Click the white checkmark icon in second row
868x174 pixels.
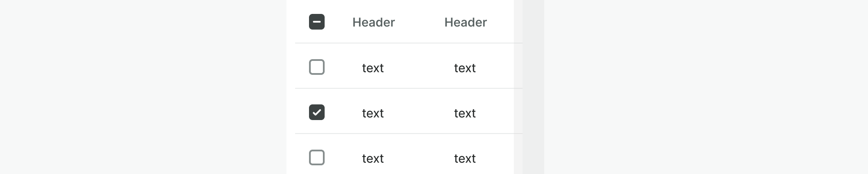coord(317,112)
